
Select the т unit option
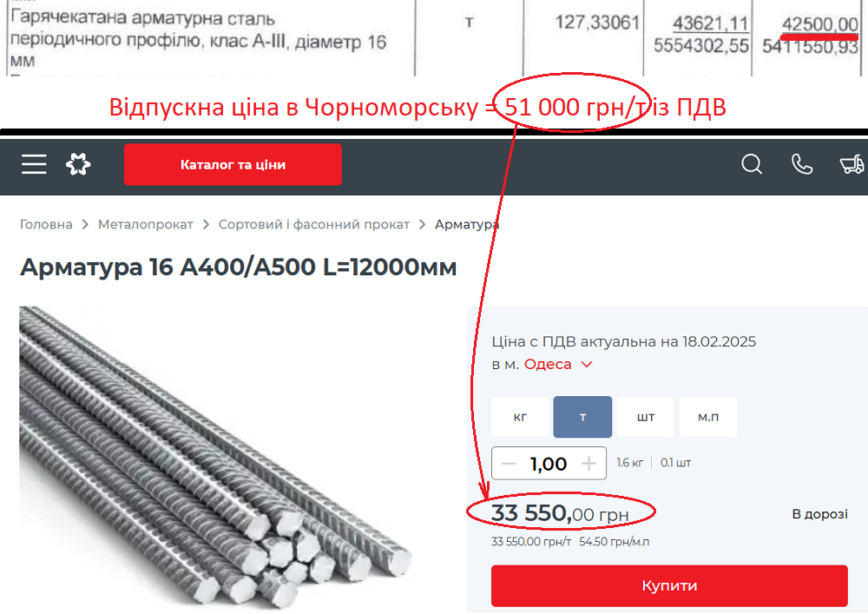(x=582, y=417)
